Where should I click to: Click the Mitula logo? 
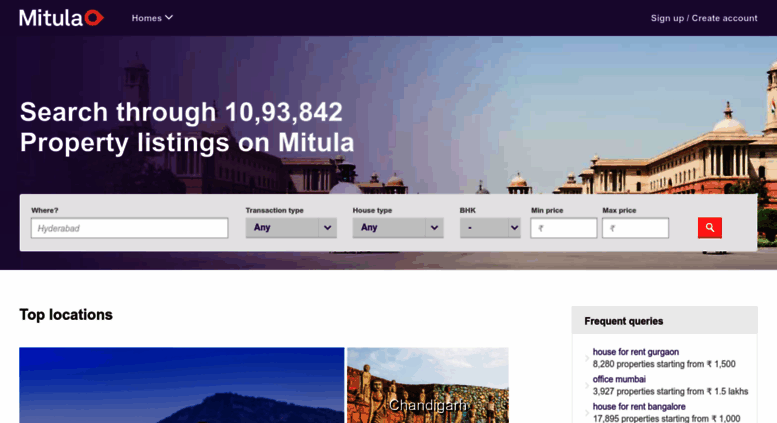point(61,18)
